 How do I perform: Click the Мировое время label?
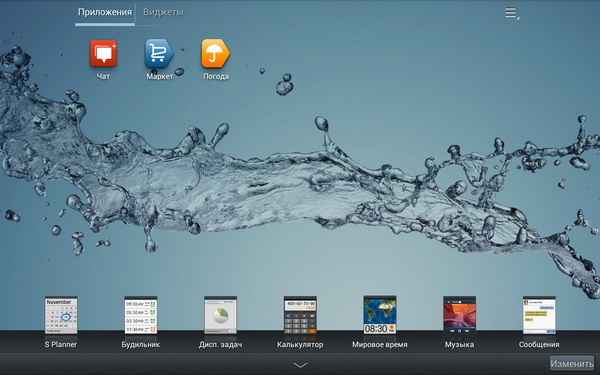click(x=380, y=345)
